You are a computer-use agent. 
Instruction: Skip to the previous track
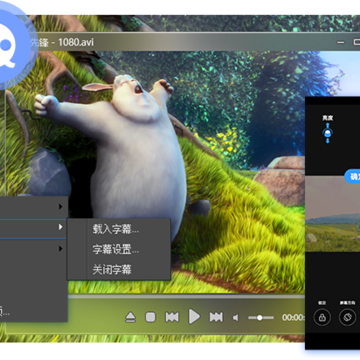click(172, 317)
